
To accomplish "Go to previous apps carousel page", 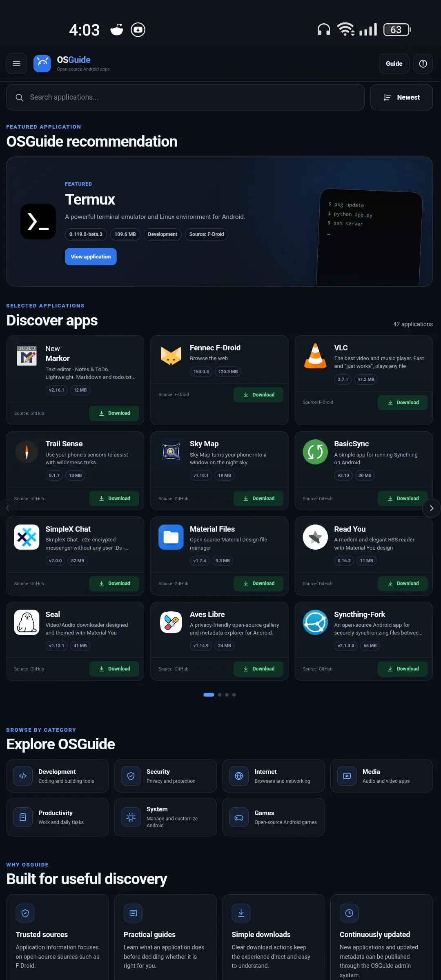I will (8, 508).
